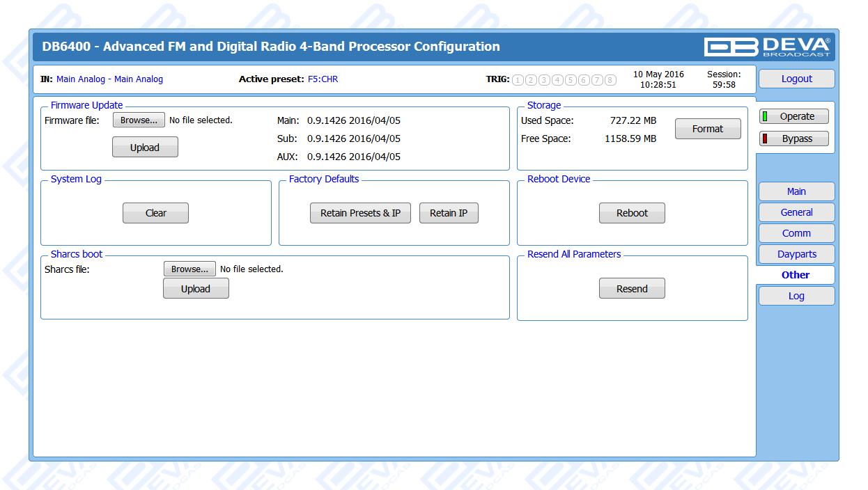Screen dimensions: 868x490
Task: Click the DEVA Broadcast logo
Action: (767, 47)
